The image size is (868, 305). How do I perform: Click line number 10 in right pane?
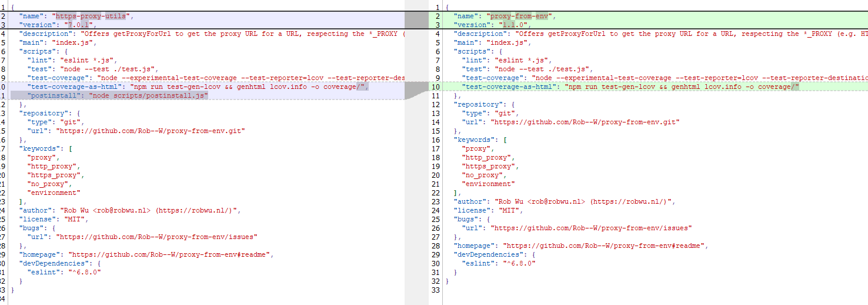tap(435, 87)
